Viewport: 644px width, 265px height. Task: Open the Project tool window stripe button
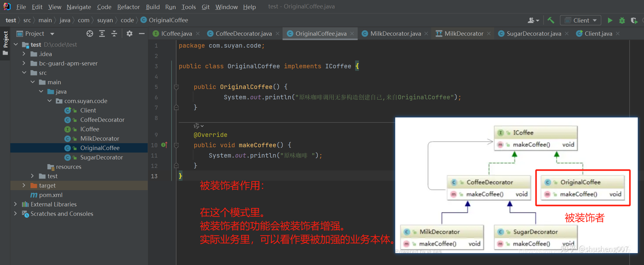[x=5, y=43]
